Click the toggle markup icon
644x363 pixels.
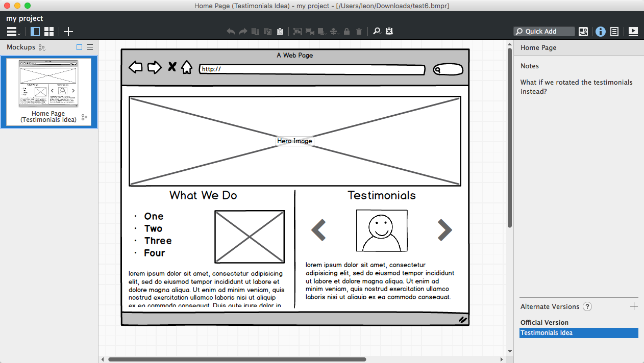click(389, 32)
